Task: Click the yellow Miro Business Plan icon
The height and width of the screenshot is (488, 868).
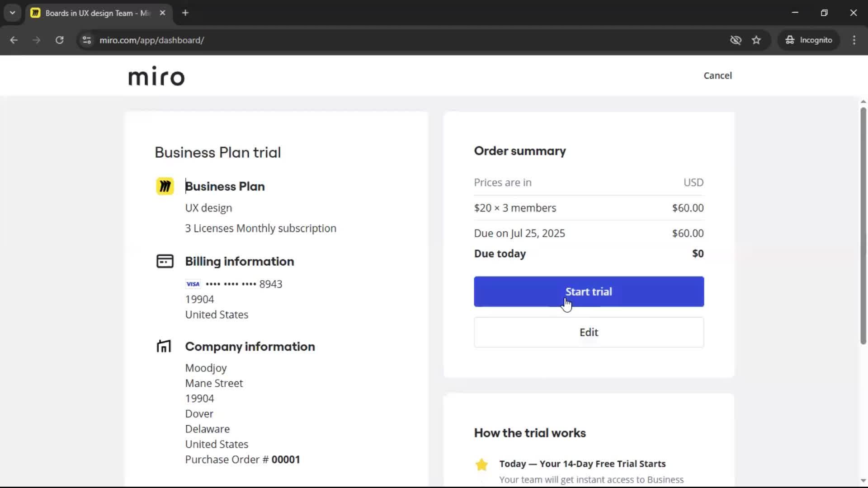Action: point(165,186)
